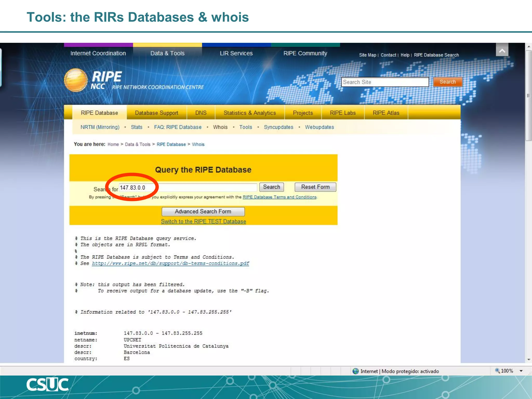Select the DNS tab
This screenshot has height=399, width=532.
(201, 113)
